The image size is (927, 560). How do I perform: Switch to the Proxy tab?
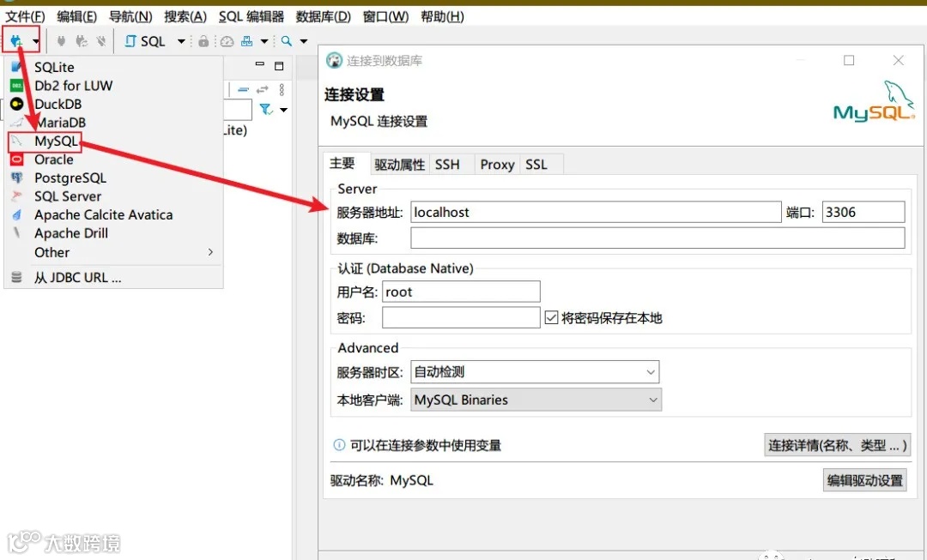pos(497,165)
